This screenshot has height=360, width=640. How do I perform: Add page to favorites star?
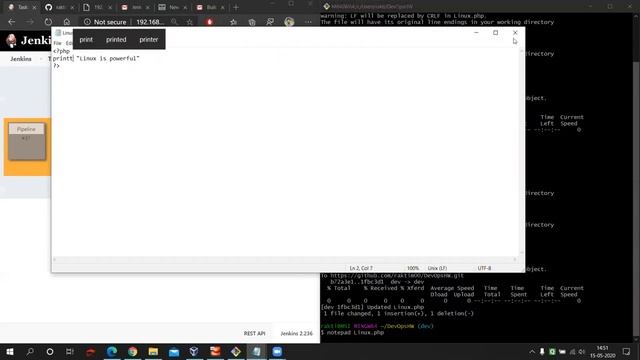(x=190, y=22)
